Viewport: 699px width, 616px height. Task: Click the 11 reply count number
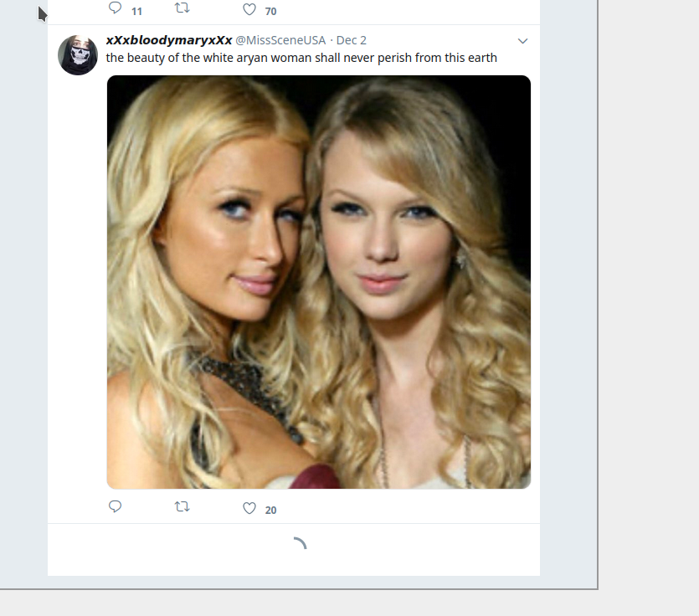pos(136,12)
